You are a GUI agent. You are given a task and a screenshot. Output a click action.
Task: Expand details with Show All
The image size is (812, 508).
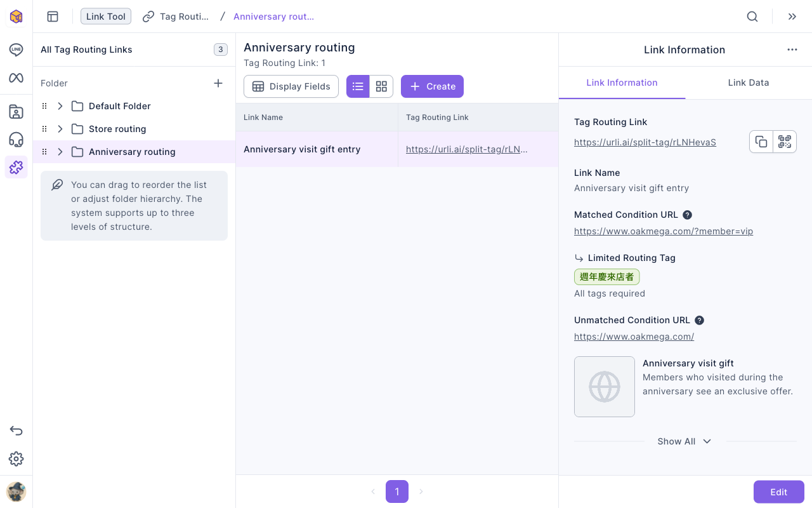tap(684, 441)
